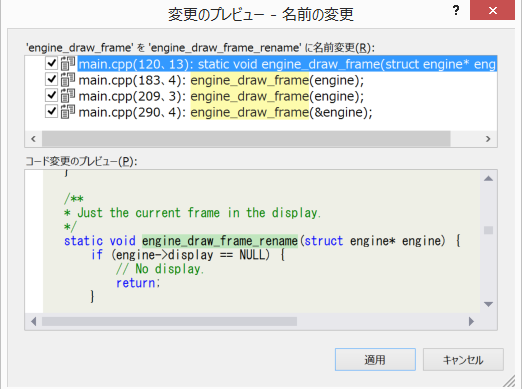Viewport: 522px width, 389px height.
Task: Close the rename preview dialog
Action: click(x=492, y=10)
